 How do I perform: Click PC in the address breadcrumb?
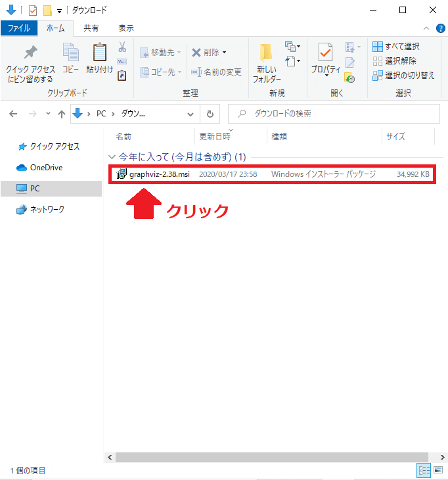coord(101,114)
